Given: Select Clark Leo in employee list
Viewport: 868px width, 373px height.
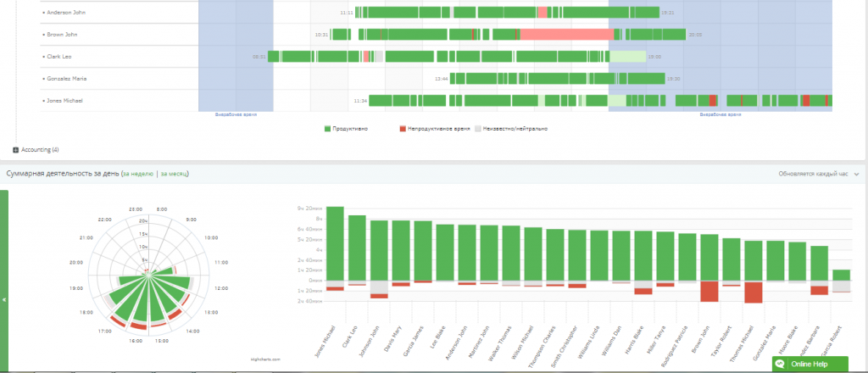Looking at the screenshot, I should (x=59, y=57).
